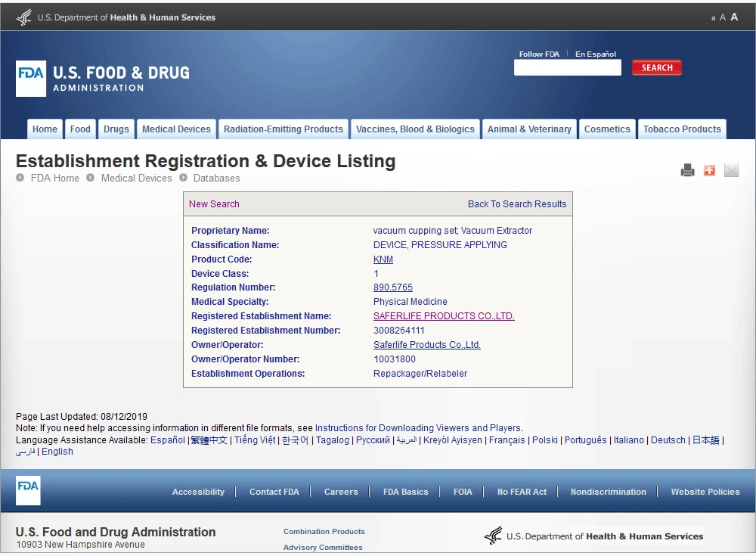Choose English language assistance

pyautogui.click(x=57, y=452)
